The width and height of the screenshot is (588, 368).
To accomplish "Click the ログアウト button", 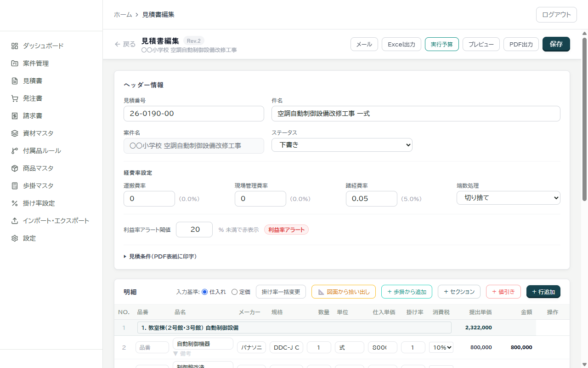I will pos(556,15).
